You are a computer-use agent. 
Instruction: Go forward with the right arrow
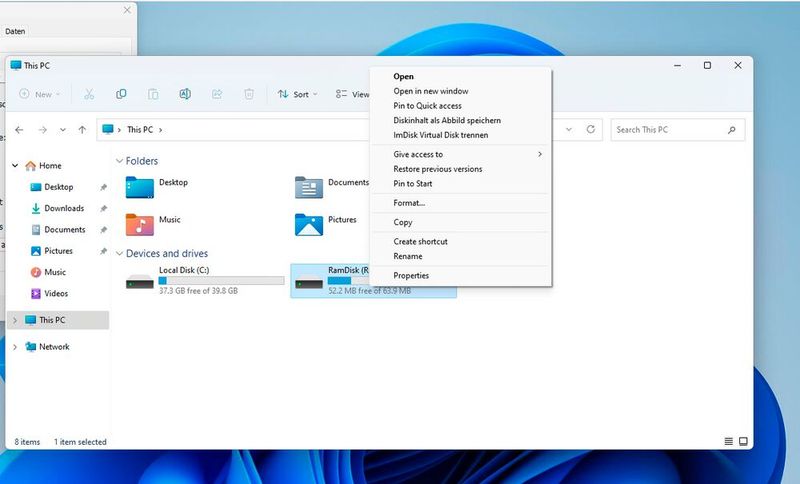(x=42, y=130)
